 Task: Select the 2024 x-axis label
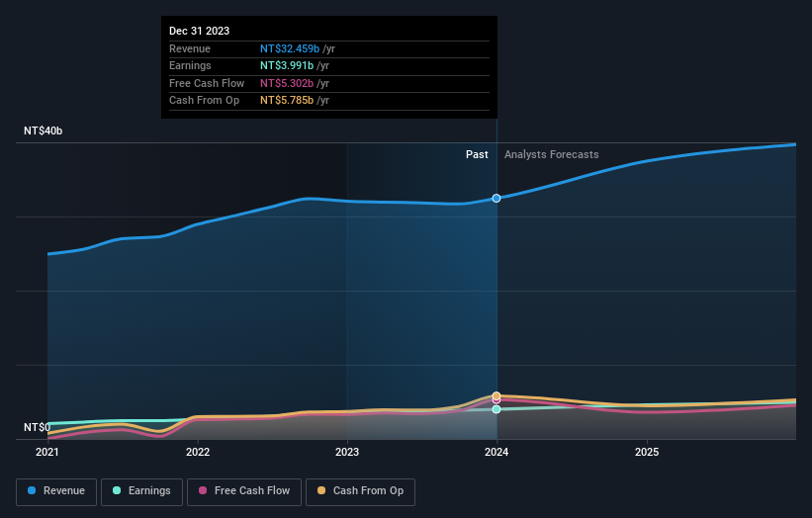496,452
